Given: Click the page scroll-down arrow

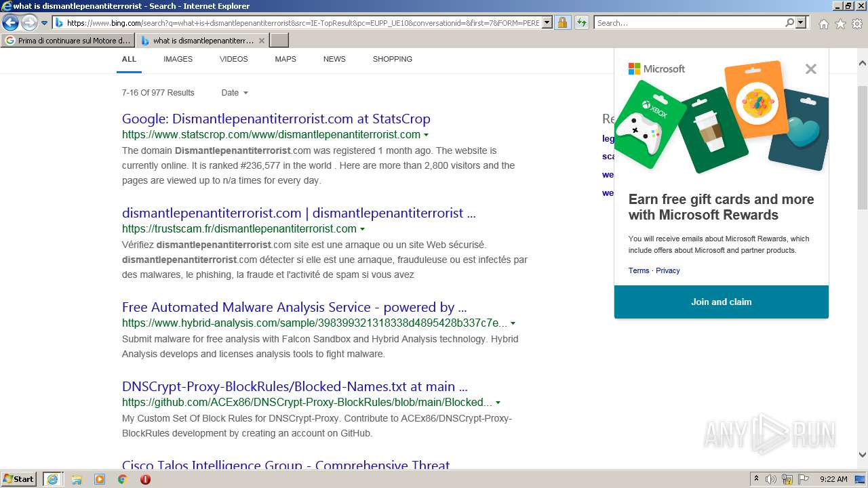Looking at the screenshot, I should (863, 455).
